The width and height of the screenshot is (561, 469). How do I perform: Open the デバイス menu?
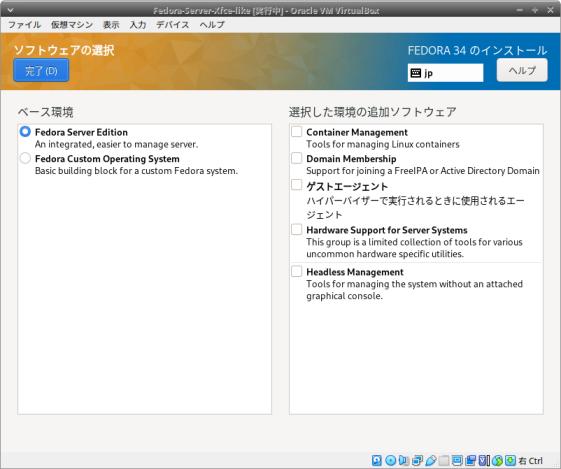pos(172,25)
